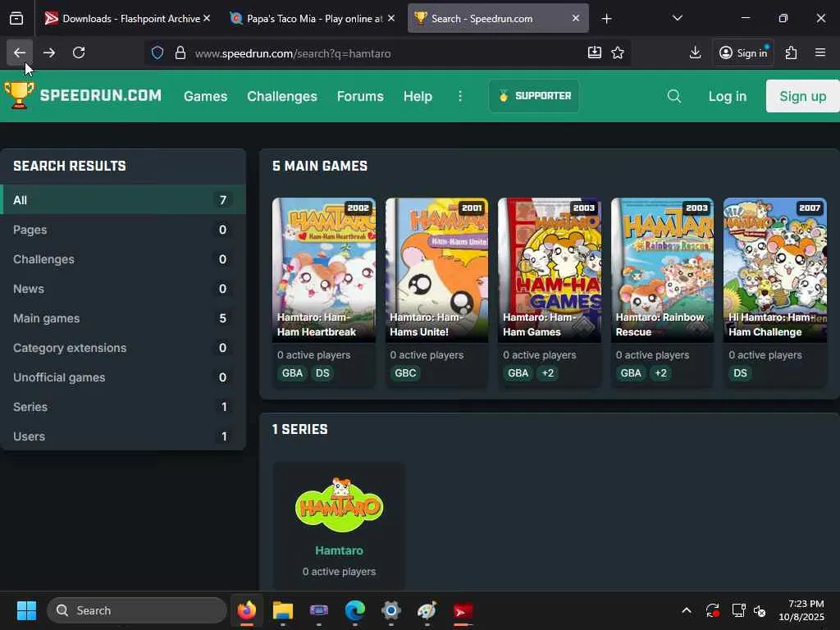List all tabs dropdown arrow
This screenshot has width=840, height=630.
[677, 18]
